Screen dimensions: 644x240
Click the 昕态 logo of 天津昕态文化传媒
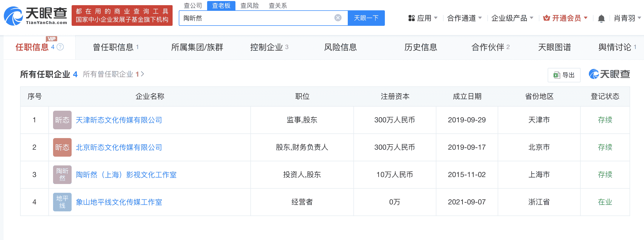point(62,120)
